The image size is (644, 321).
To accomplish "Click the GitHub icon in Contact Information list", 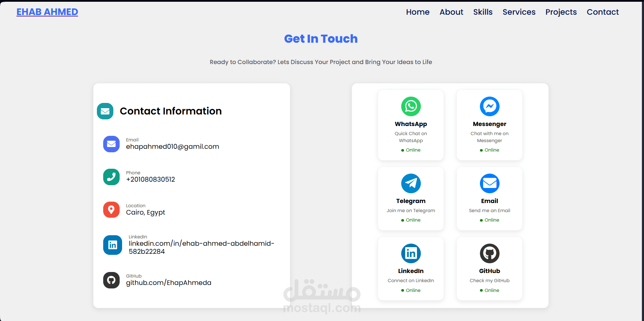I will point(111,280).
